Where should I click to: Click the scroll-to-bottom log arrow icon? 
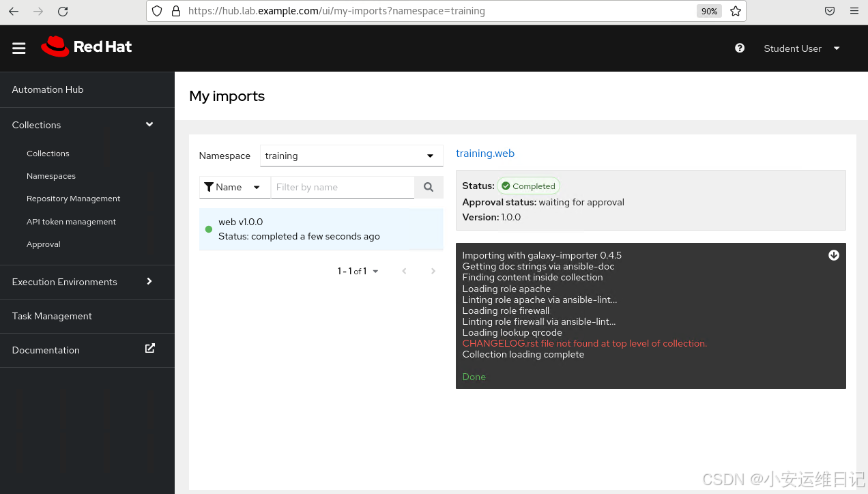(834, 255)
